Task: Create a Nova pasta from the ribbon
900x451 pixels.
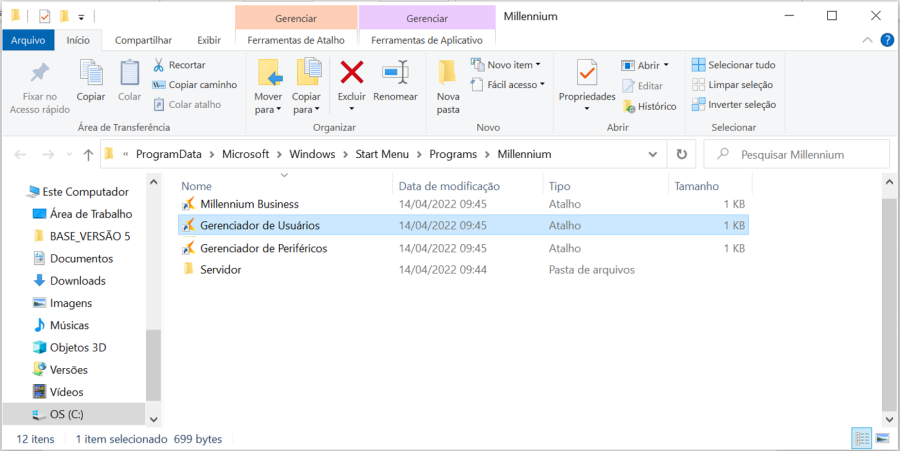Action: [x=448, y=86]
